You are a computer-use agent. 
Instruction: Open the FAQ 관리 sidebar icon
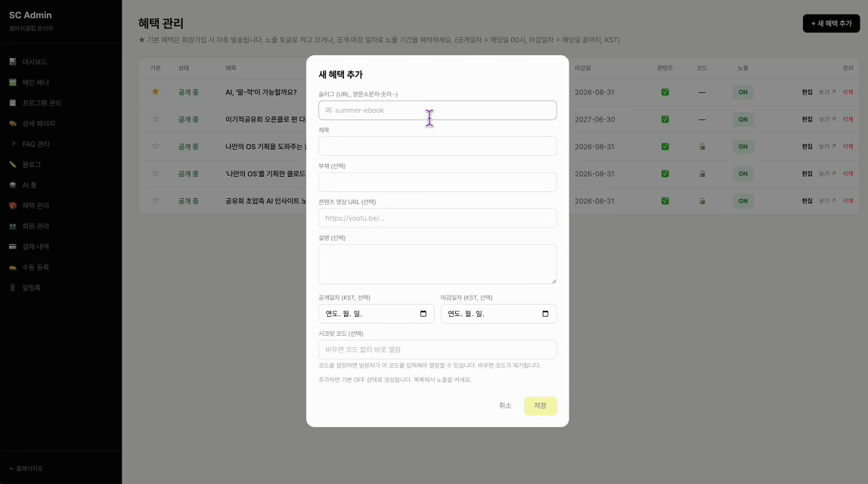(x=13, y=144)
